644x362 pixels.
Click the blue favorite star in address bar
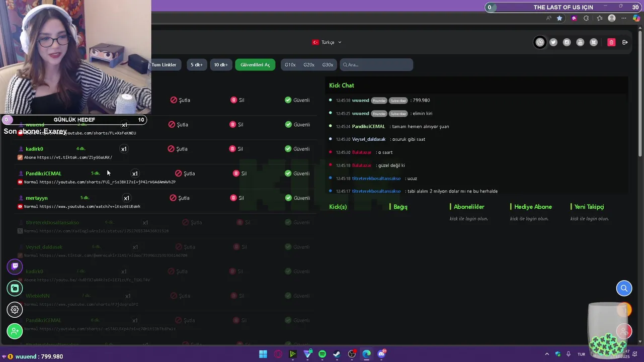[x=559, y=18]
